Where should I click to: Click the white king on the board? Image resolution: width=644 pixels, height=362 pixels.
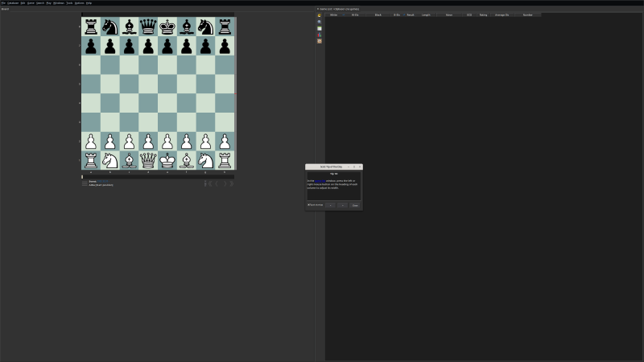(x=167, y=161)
